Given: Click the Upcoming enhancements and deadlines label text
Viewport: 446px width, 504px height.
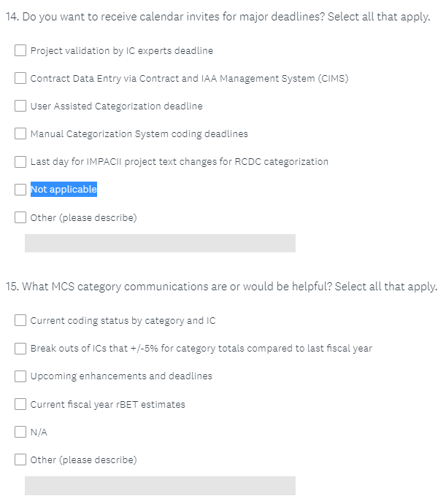Looking at the screenshot, I should tap(121, 376).
